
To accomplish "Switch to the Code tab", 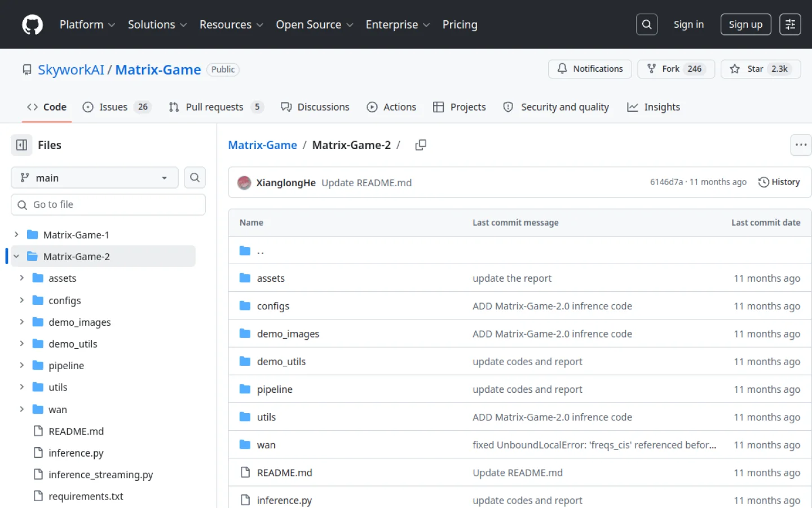I will pos(47,107).
